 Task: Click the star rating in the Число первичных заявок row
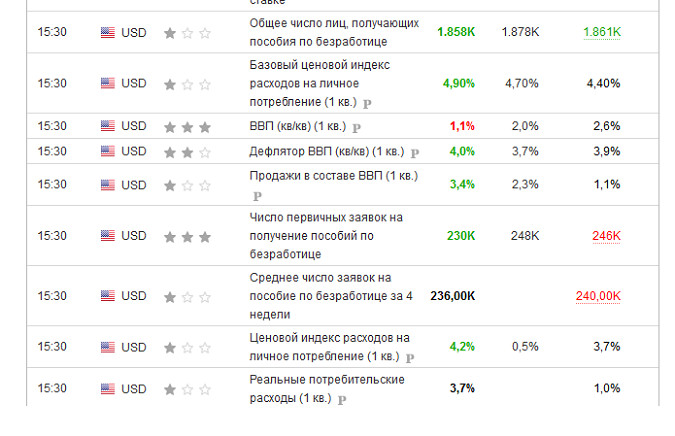coord(187,237)
